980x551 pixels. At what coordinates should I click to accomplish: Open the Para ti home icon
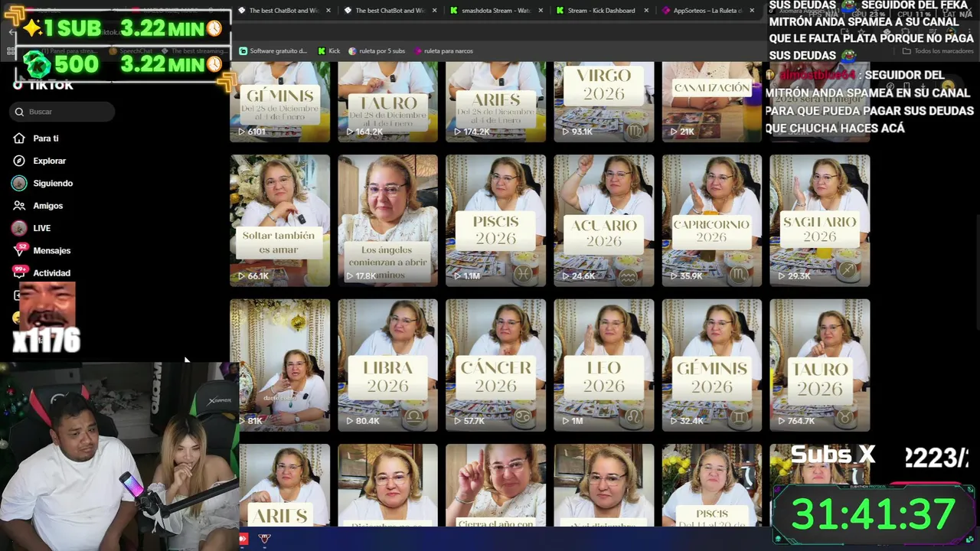[x=19, y=139]
